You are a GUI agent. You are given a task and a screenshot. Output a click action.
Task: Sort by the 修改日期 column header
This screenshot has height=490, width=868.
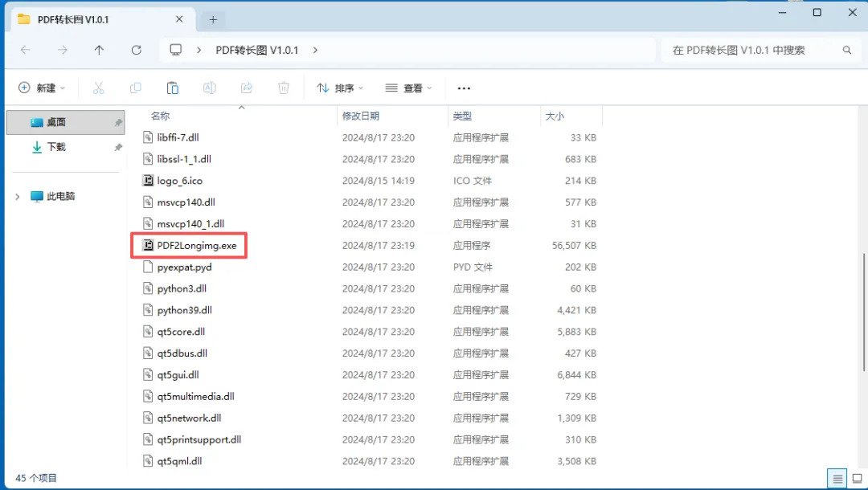pos(360,116)
